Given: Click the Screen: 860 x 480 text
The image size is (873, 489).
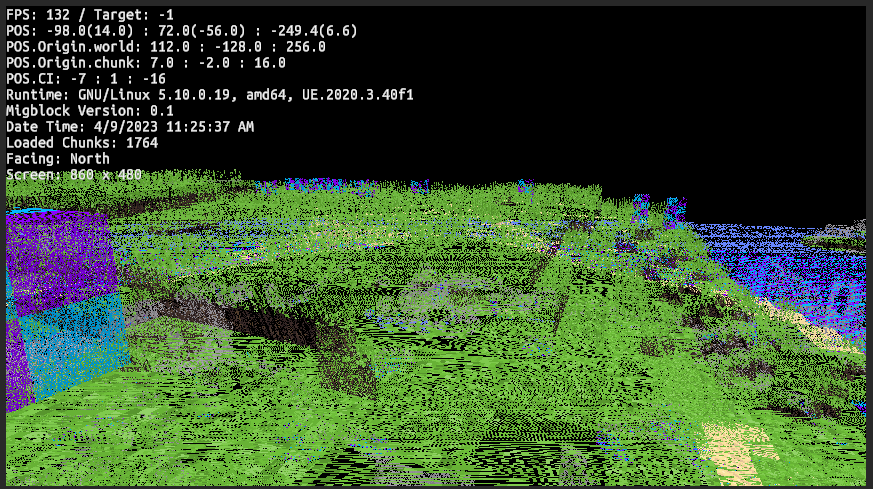Looking at the screenshot, I should pos(74,174).
